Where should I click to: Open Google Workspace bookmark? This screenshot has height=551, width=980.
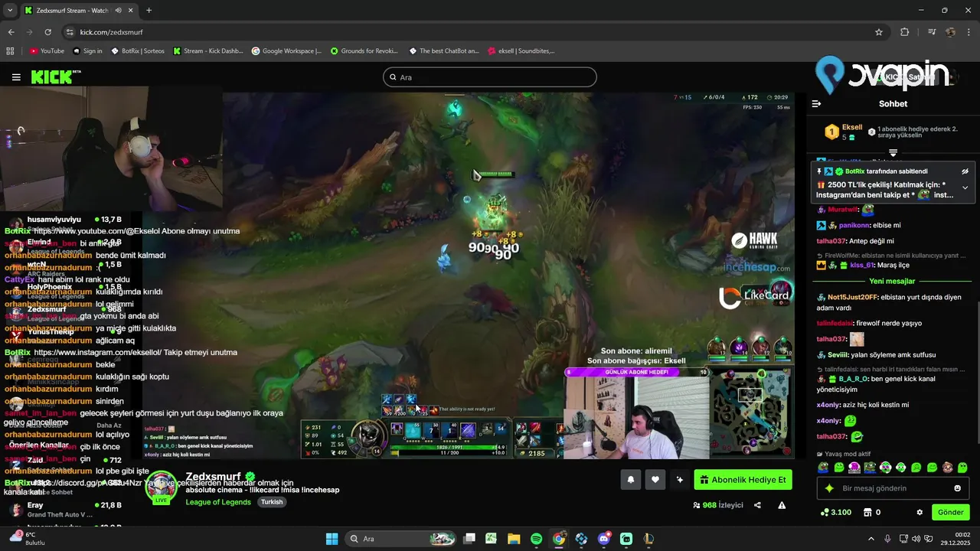coord(286,51)
